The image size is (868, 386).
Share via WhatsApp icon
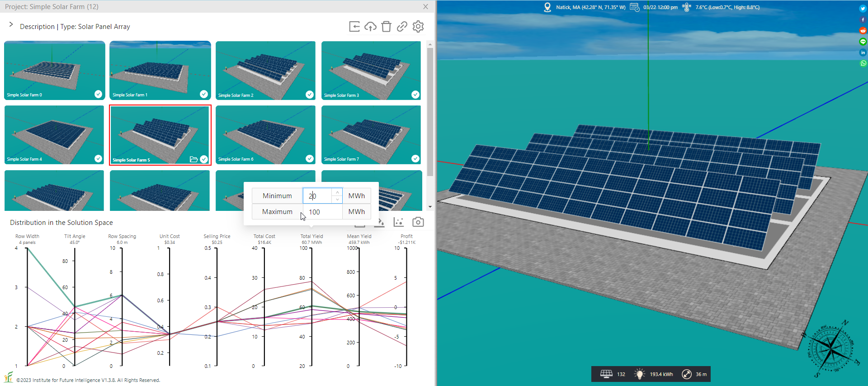(863, 63)
